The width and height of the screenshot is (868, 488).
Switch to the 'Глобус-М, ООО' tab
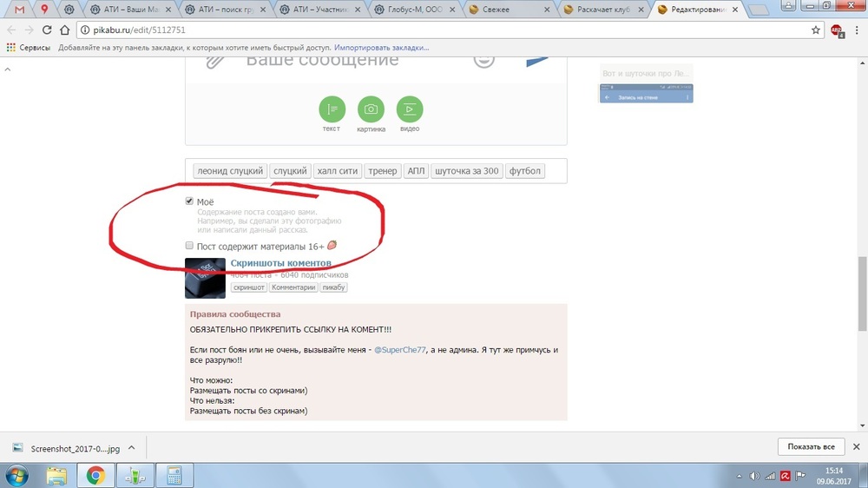412,10
